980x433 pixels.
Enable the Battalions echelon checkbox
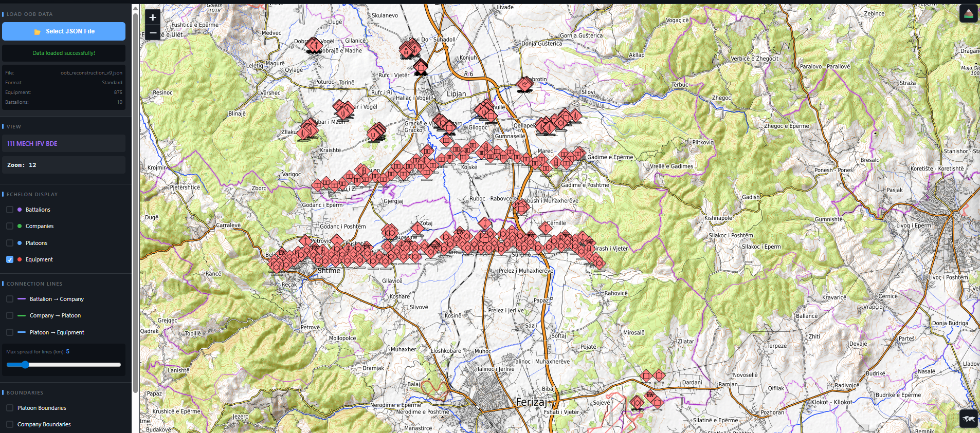coord(10,210)
